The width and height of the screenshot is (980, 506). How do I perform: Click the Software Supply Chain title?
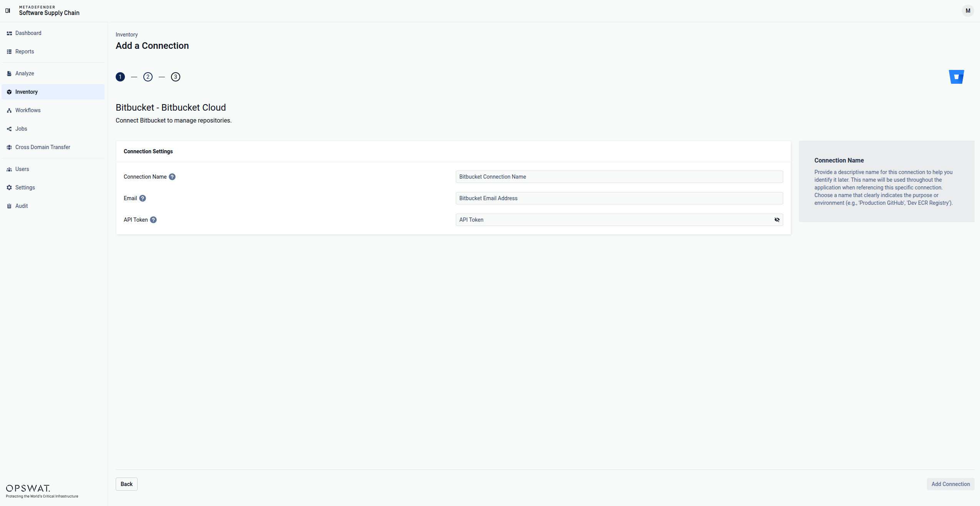[49, 13]
